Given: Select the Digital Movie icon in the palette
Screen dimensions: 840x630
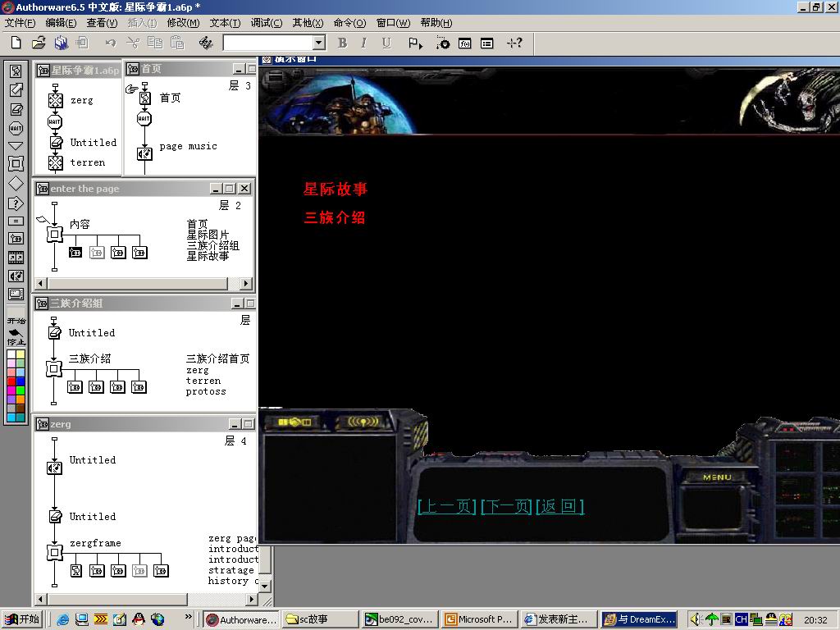Looking at the screenshot, I should pyautogui.click(x=16, y=258).
